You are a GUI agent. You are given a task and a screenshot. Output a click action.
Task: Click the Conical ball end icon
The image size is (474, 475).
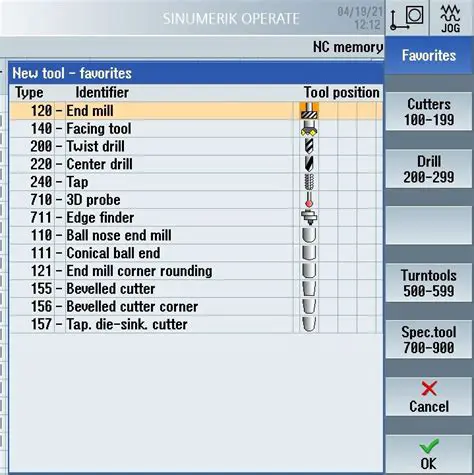tap(309, 253)
